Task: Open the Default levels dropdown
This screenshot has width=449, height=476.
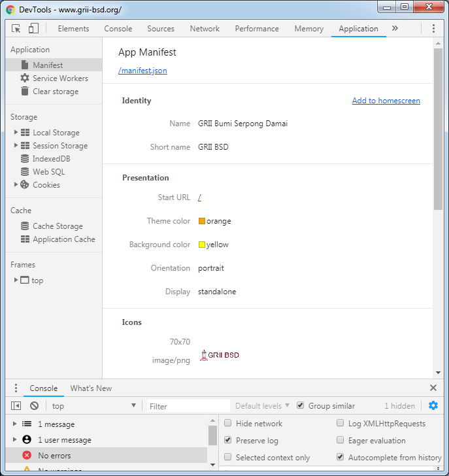Action: click(x=262, y=405)
